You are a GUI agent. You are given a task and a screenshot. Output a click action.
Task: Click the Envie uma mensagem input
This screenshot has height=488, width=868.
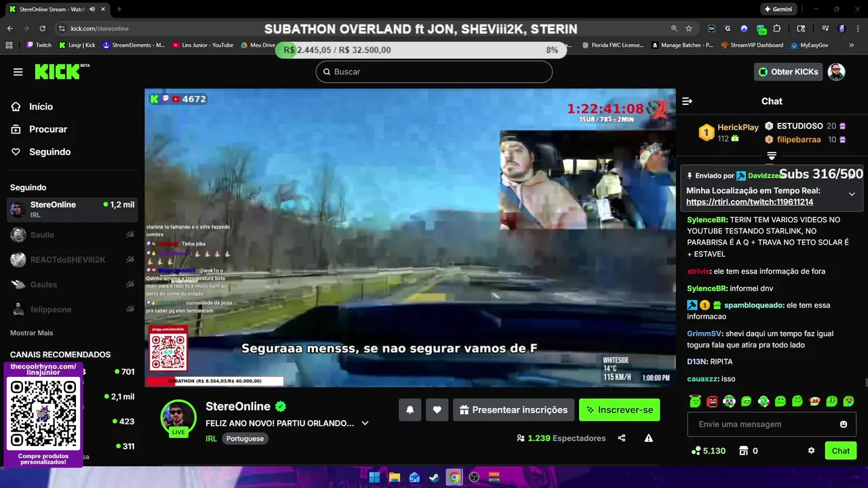(x=772, y=424)
